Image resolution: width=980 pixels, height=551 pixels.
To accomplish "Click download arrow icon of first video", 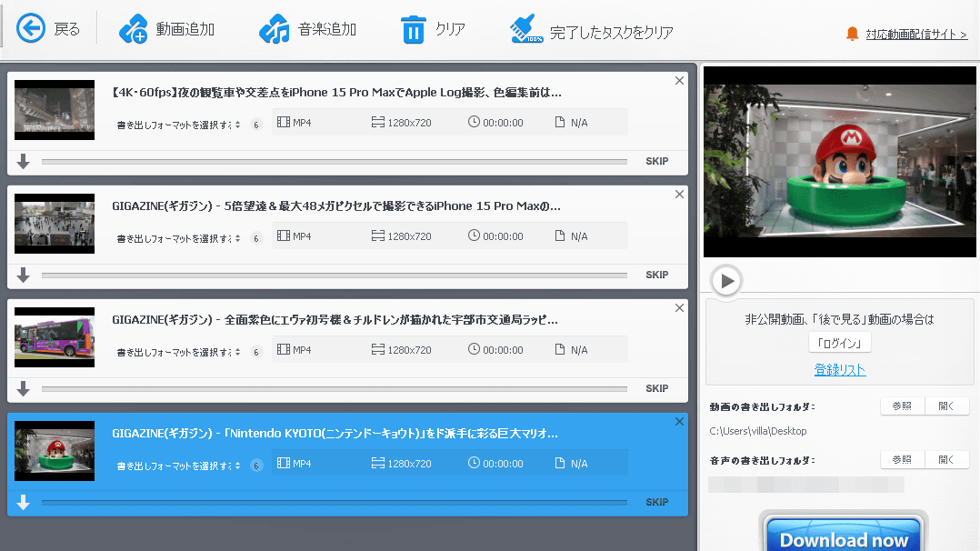I will (x=24, y=162).
